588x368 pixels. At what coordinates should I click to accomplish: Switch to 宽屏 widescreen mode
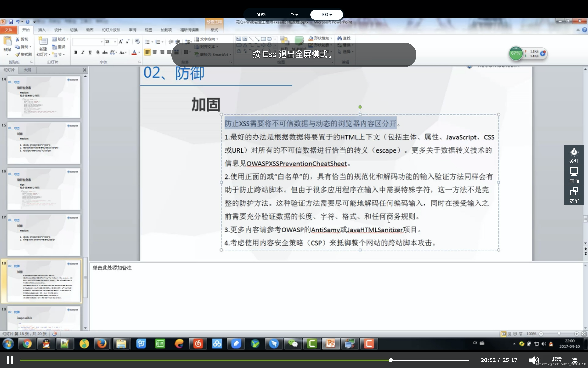coord(574,195)
